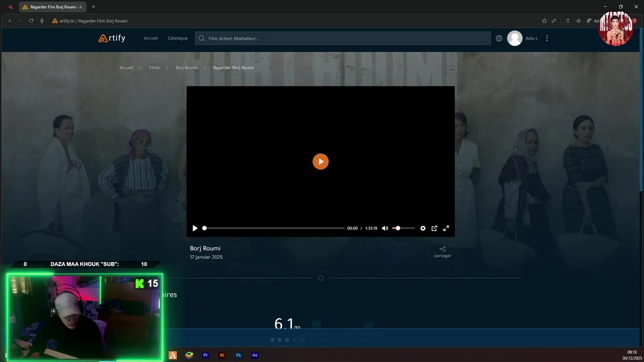
Task: Open the three-dot menu beside Rafa L.
Action: point(547,38)
